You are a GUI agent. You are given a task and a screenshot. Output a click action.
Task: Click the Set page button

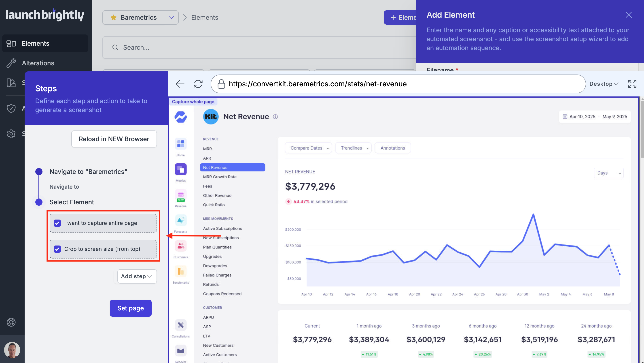pyautogui.click(x=131, y=308)
